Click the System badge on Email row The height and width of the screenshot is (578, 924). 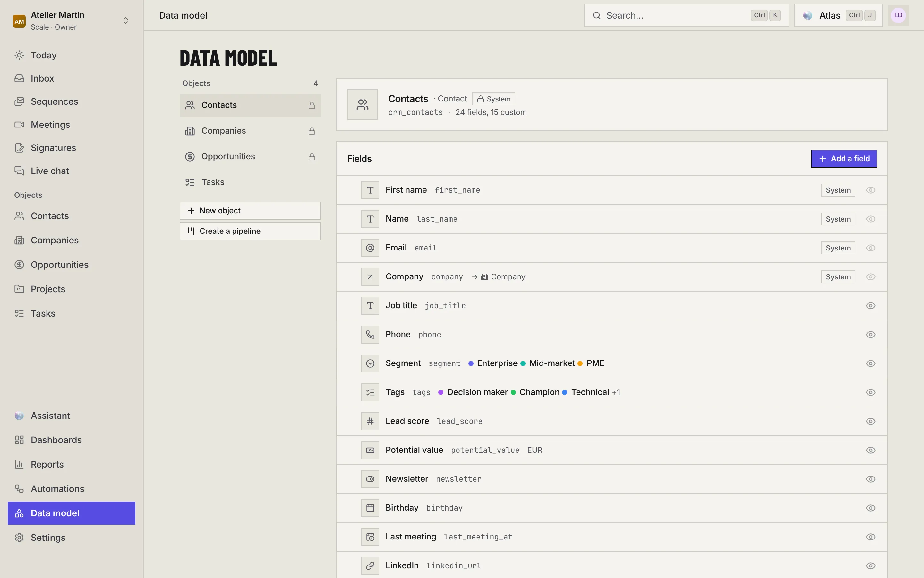click(838, 248)
